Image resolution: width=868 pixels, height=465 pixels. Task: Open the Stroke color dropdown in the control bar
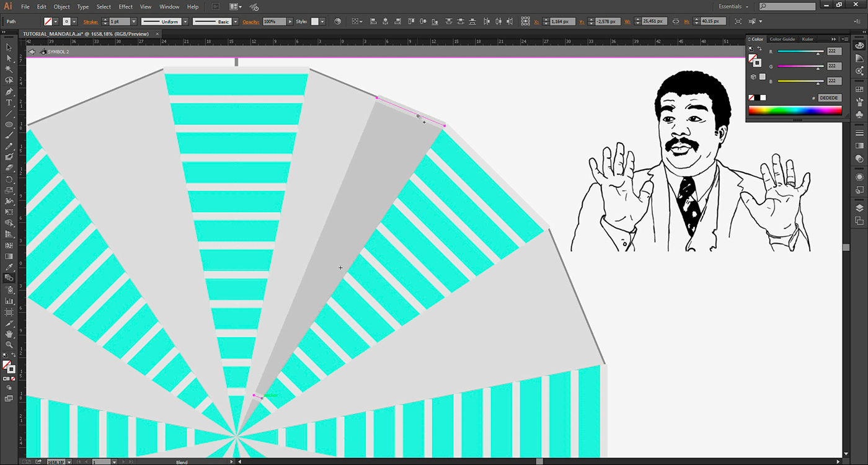coord(74,22)
